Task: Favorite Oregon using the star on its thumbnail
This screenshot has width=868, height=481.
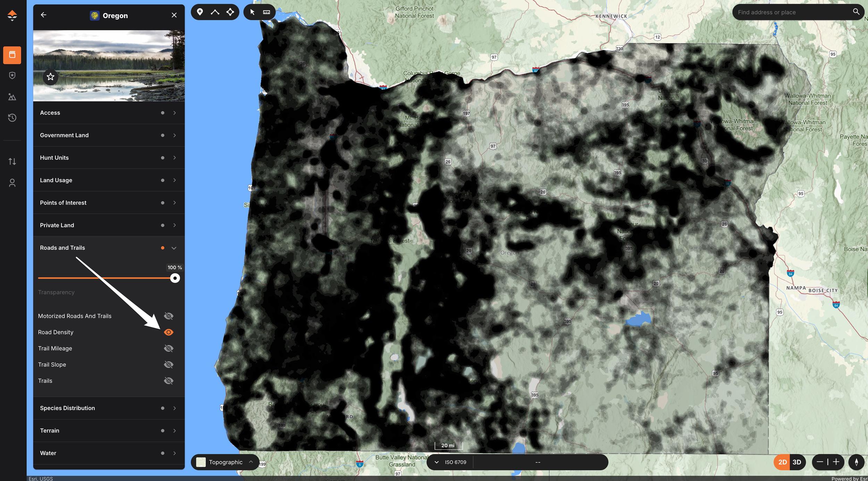Action: (x=51, y=77)
